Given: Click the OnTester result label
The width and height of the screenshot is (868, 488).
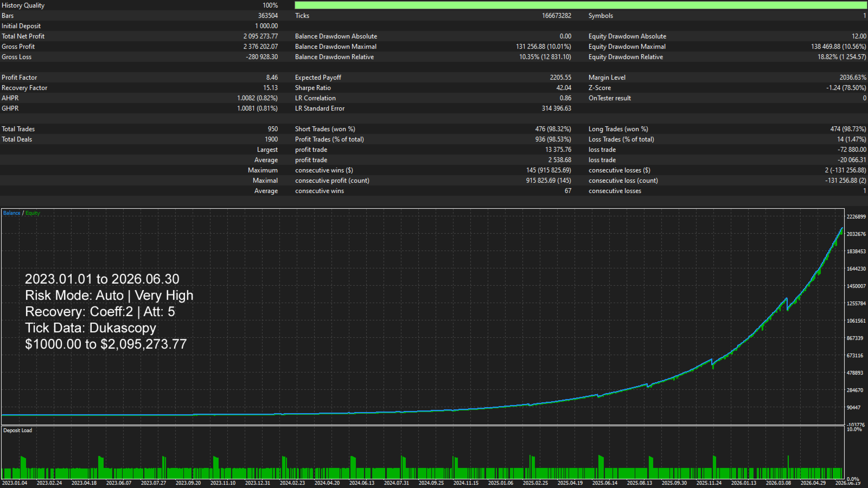Looking at the screenshot, I should (x=610, y=98).
